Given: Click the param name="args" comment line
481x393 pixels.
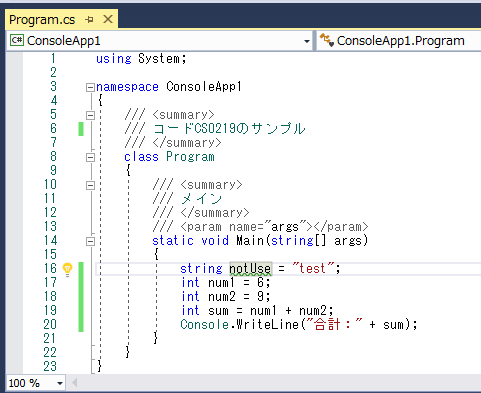Looking at the screenshot, I should [x=260, y=227].
